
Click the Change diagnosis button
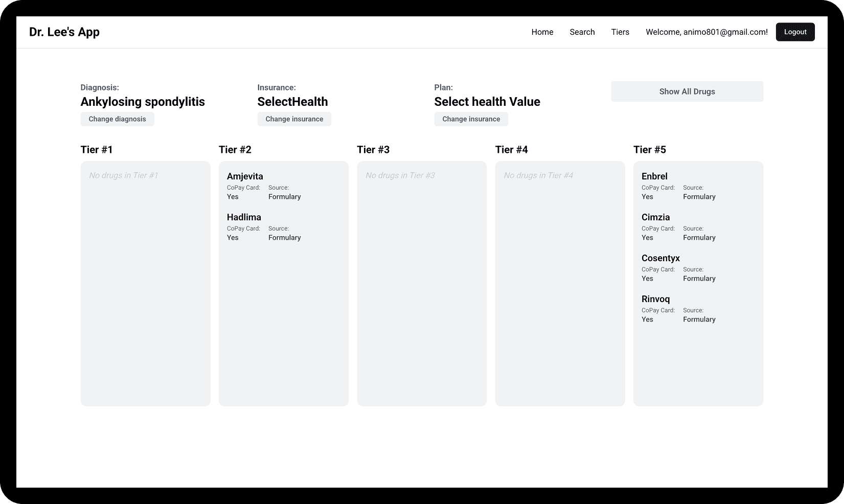[x=117, y=119]
